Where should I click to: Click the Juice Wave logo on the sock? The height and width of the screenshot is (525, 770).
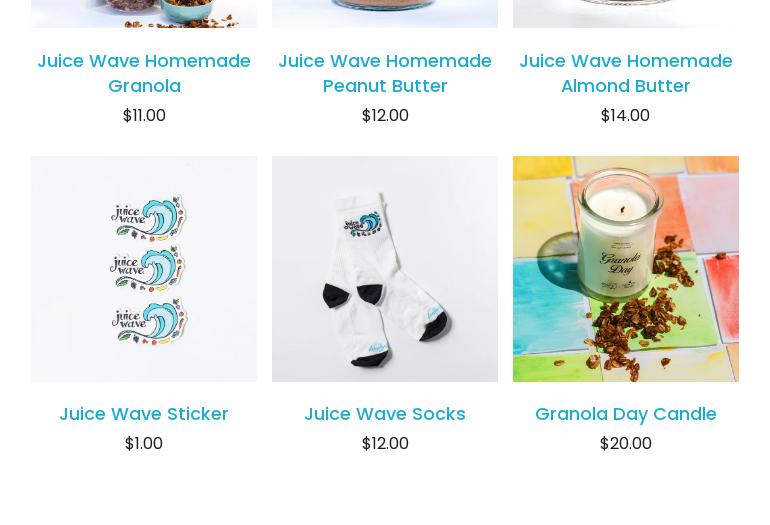[362, 225]
